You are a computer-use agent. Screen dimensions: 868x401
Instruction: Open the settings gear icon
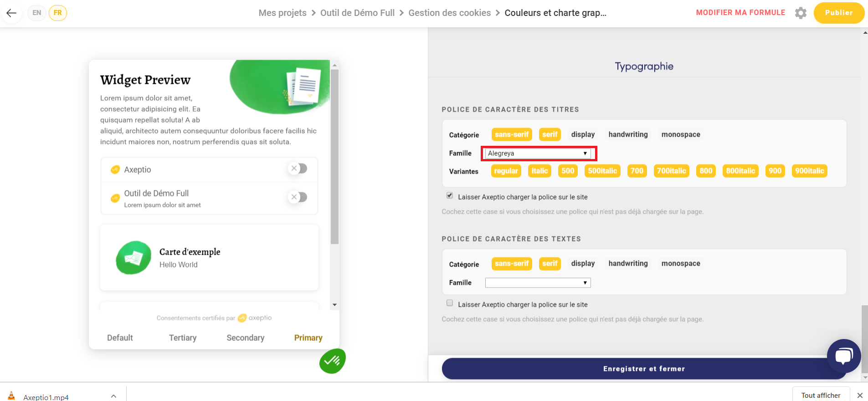tap(801, 13)
